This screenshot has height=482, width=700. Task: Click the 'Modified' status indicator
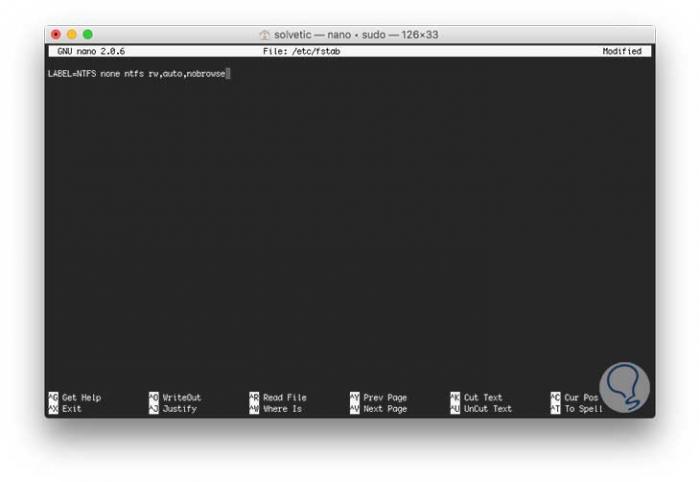[x=622, y=51]
